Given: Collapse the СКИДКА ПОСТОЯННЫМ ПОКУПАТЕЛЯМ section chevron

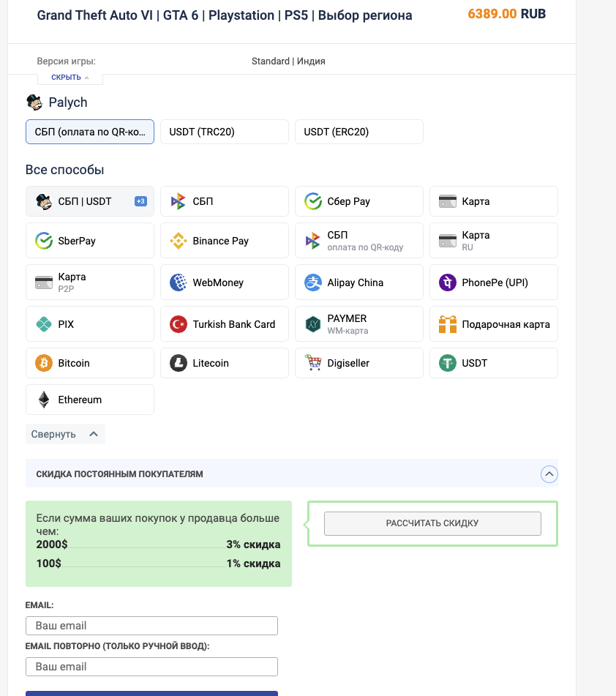Looking at the screenshot, I should (x=549, y=474).
